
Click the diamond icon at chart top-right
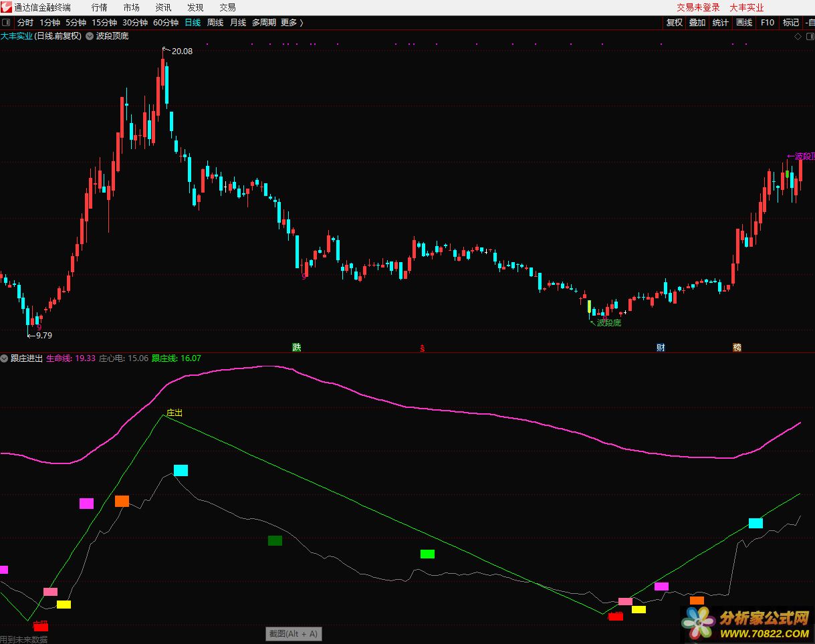(x=798, y=36)
